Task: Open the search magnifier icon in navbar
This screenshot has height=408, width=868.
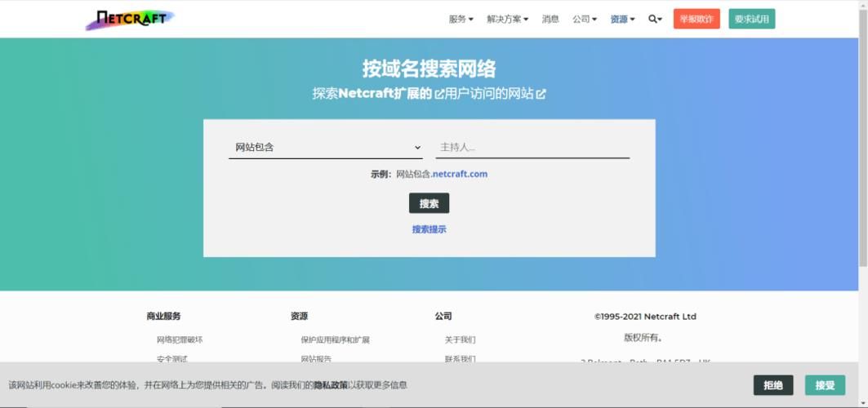Action: pyautogui.click(x=655, y=19)
